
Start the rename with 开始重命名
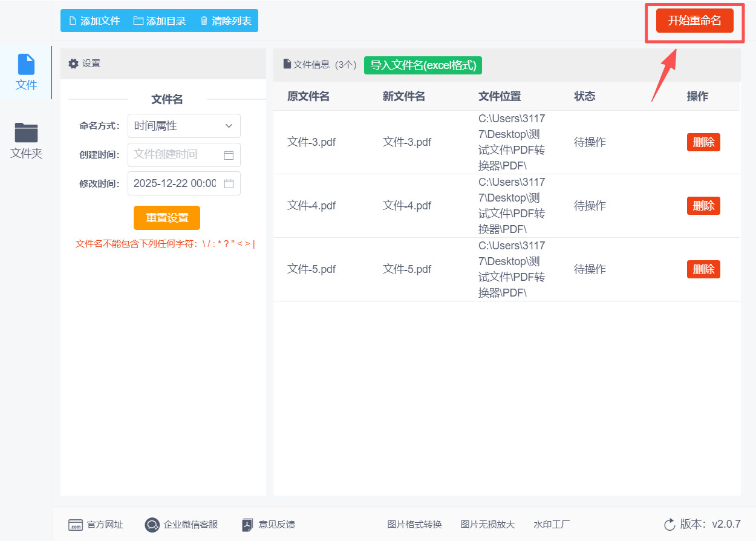point(694,21)
